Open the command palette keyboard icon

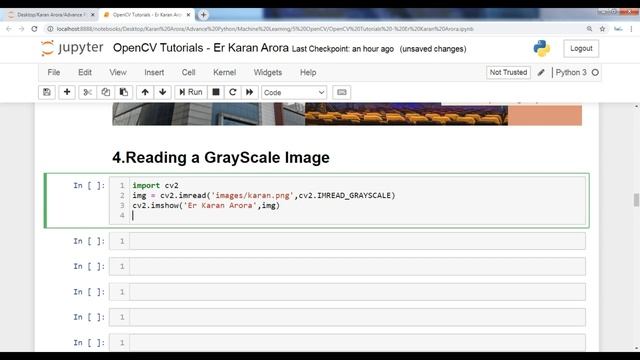click(x=342, y=92)
